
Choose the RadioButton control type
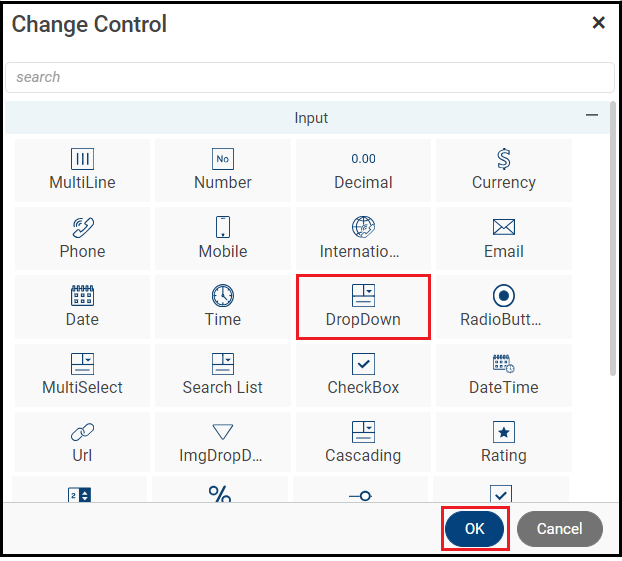(x=504, y=307)
